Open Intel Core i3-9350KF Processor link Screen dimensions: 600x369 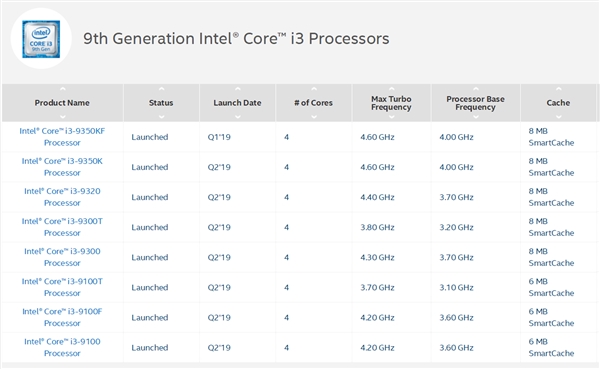pos(62,137)
